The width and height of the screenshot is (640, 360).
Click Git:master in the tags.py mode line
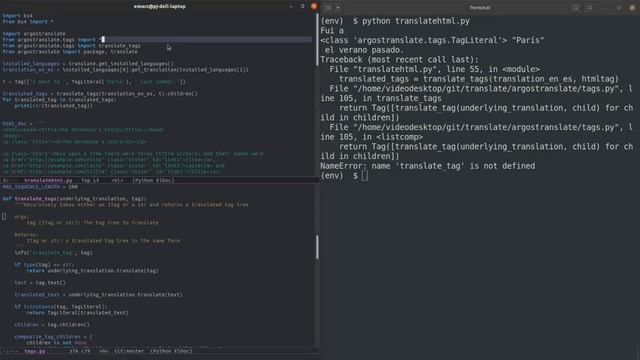(129, 351)
